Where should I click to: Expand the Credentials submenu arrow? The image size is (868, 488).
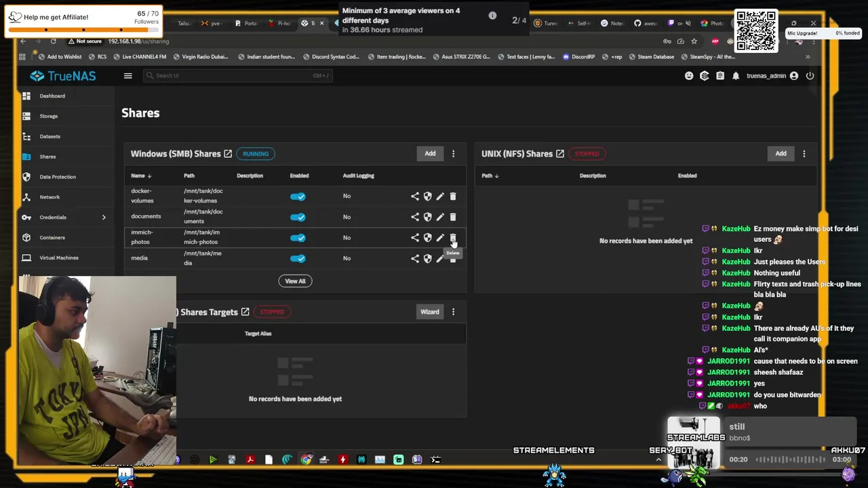[104, 218]
